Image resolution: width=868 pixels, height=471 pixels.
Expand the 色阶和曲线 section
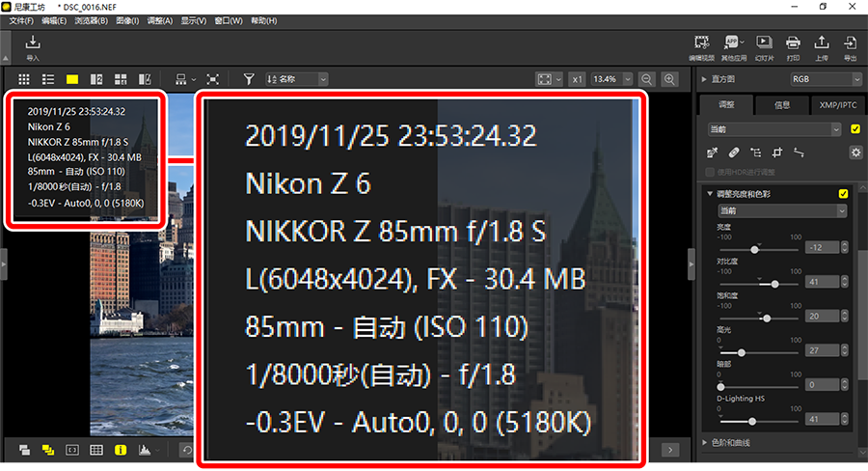click(705, 442)
